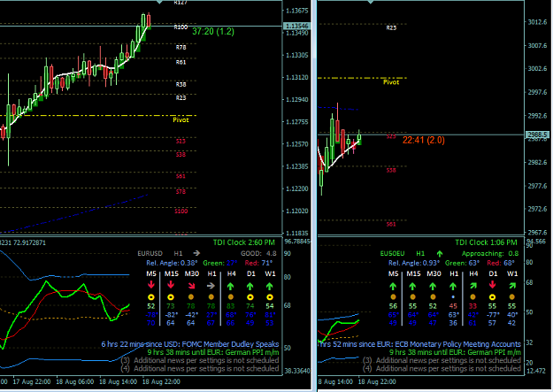Click the green 37:20 (1.2) candle timer
This screenshot has height=392, width=553.
coord(213,31)
